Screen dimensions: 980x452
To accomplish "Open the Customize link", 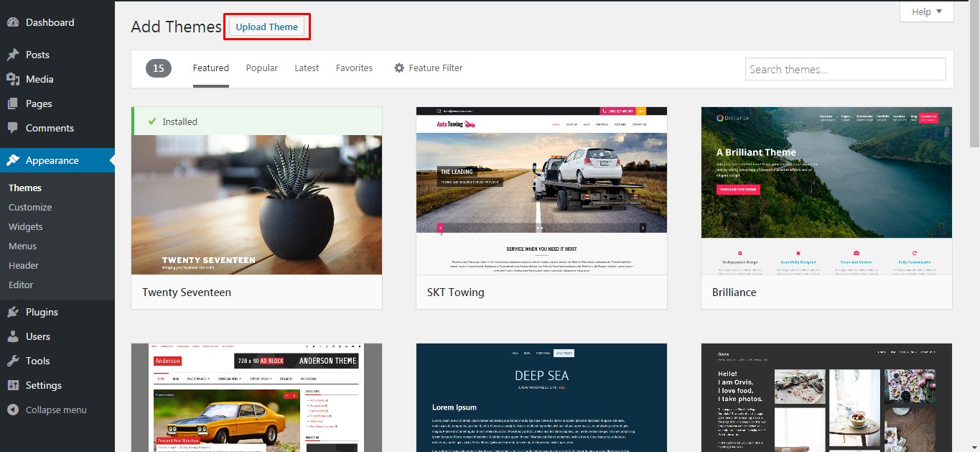I will (29, 207).
